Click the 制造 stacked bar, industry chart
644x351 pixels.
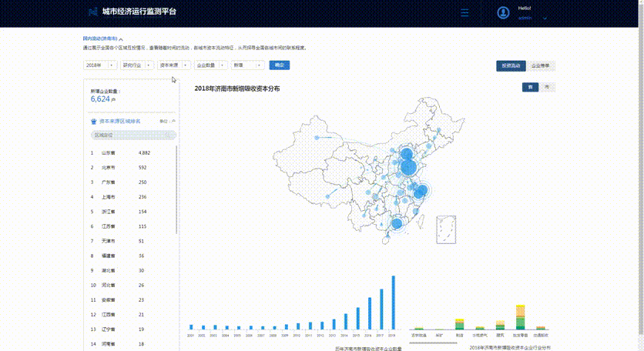(x=460, y=324)
